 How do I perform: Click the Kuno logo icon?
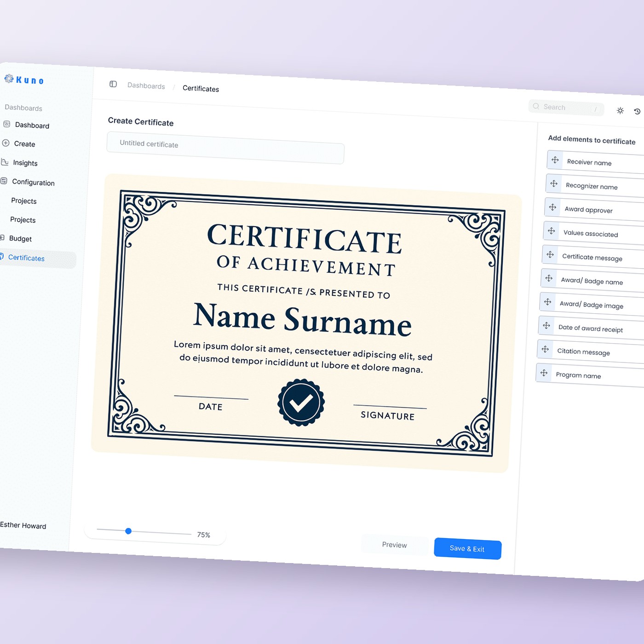[x=9, y=79]
